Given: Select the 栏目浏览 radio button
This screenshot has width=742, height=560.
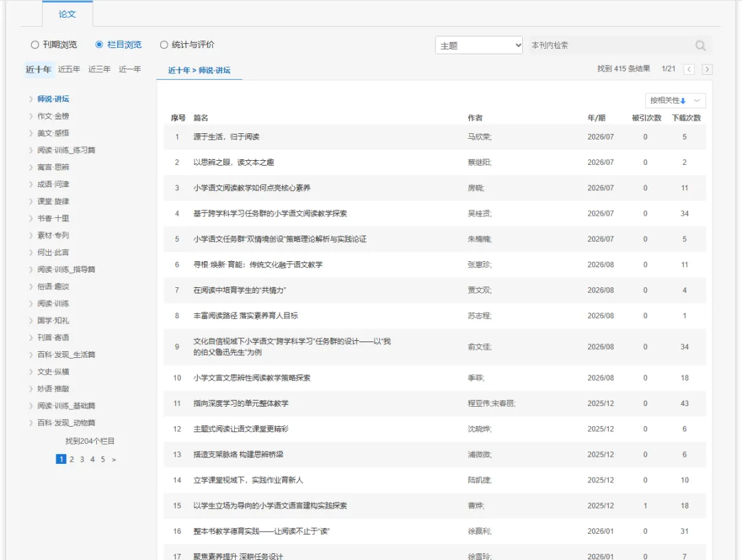Looking at the screenshot, I should coord(99,45).
